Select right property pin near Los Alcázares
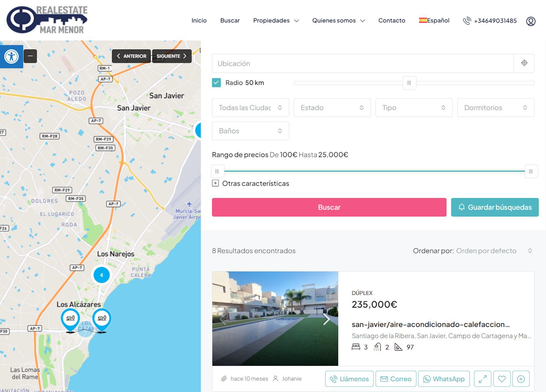 click(102, 320)
